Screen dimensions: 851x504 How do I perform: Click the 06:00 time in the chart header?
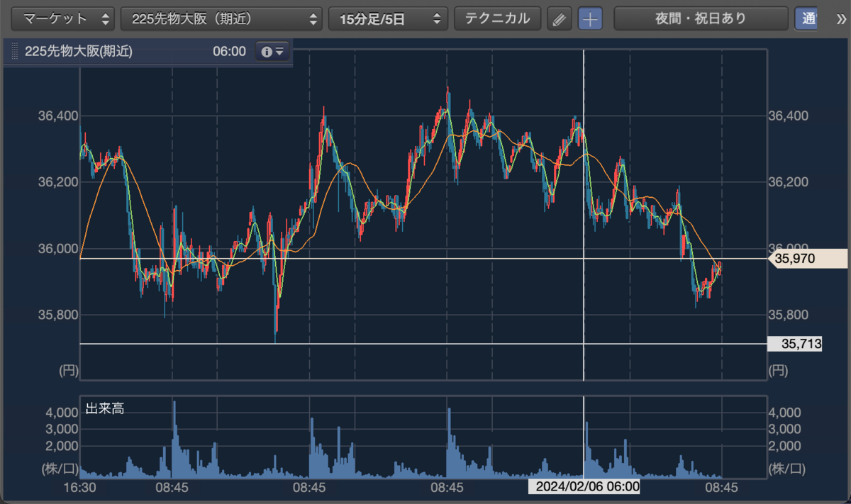coord(229,52)
